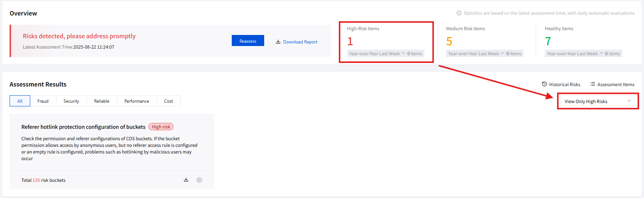The height and width of the screenshot is (198, 644).
Task: Click the 135 risk buckets number
Action: (x=36, y=180)
